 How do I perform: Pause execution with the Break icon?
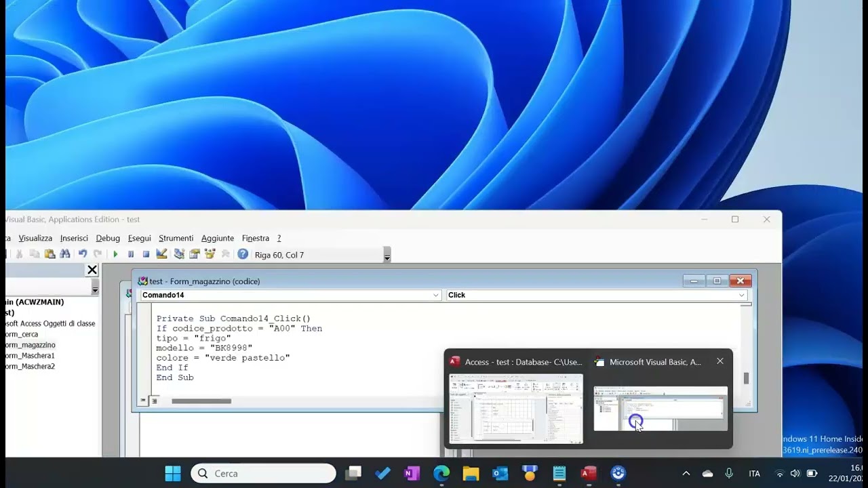click(131, 254)
